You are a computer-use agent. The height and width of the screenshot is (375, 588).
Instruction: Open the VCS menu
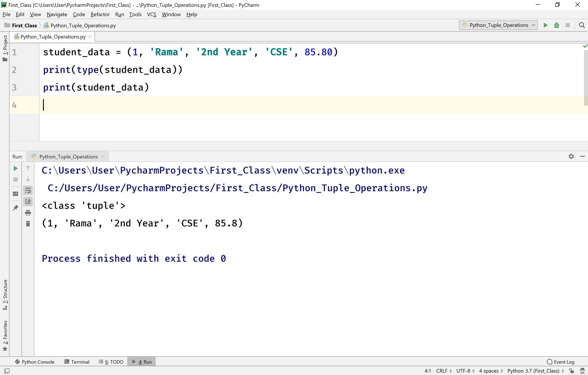pyautogui.click(x=151, y=14)
